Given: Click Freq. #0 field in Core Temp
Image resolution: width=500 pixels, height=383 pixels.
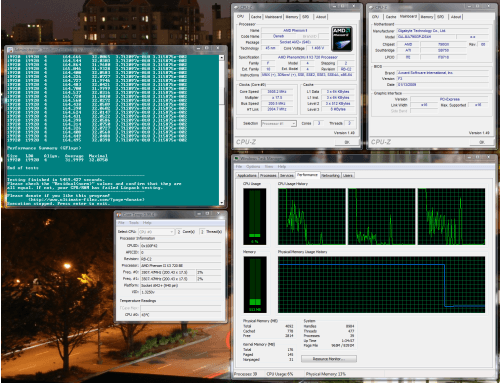Looking at the screenshot, I should pos(168,272).
